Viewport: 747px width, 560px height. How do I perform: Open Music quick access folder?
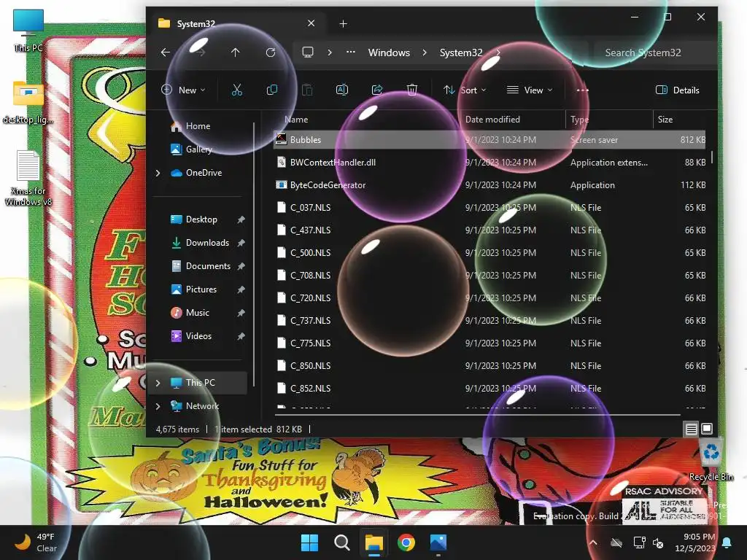[197, 312]
